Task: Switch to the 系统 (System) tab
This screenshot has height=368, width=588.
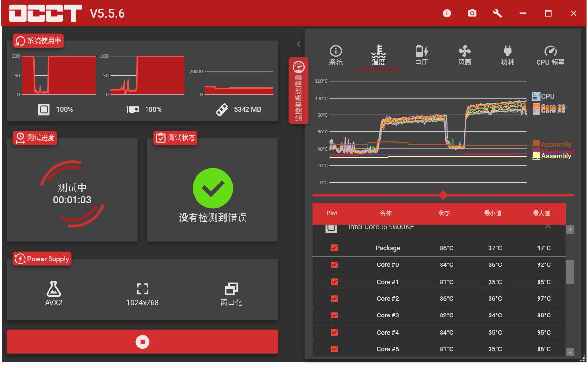Action: pyautogui.click(x=336, y=55)
